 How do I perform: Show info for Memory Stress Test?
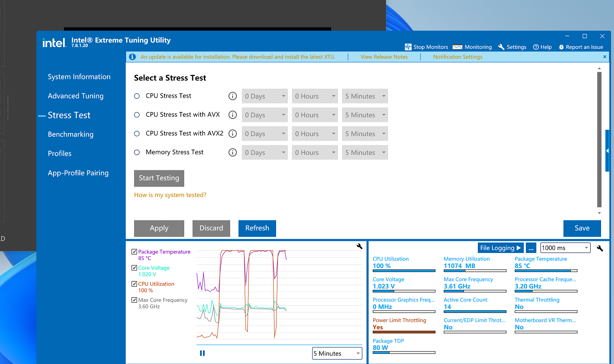[233, 152]
